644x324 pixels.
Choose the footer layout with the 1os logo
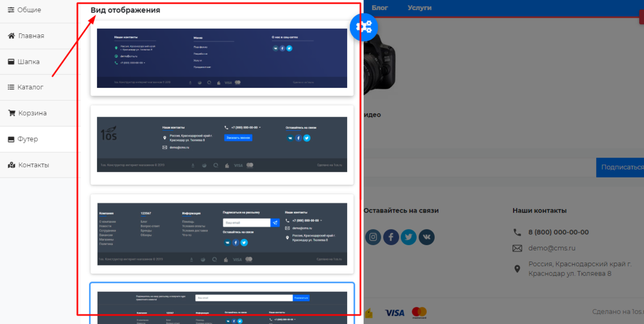pos(222,145)
